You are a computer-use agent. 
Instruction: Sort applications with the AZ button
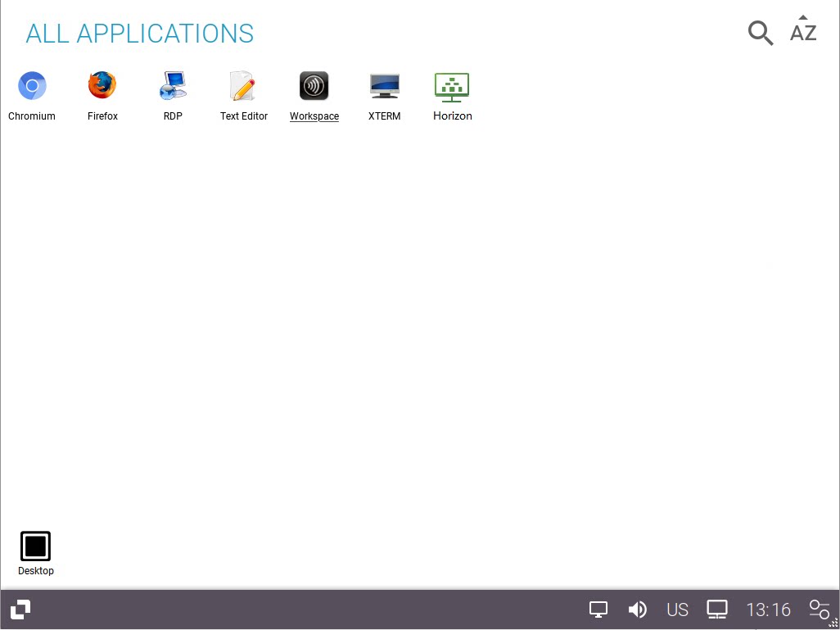[803, 29]
